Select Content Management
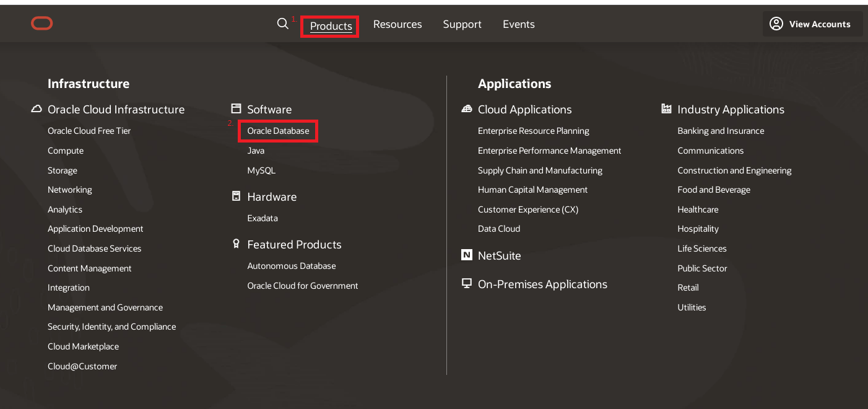Screen dimensions: 868x409 click(x=90, y=268)
